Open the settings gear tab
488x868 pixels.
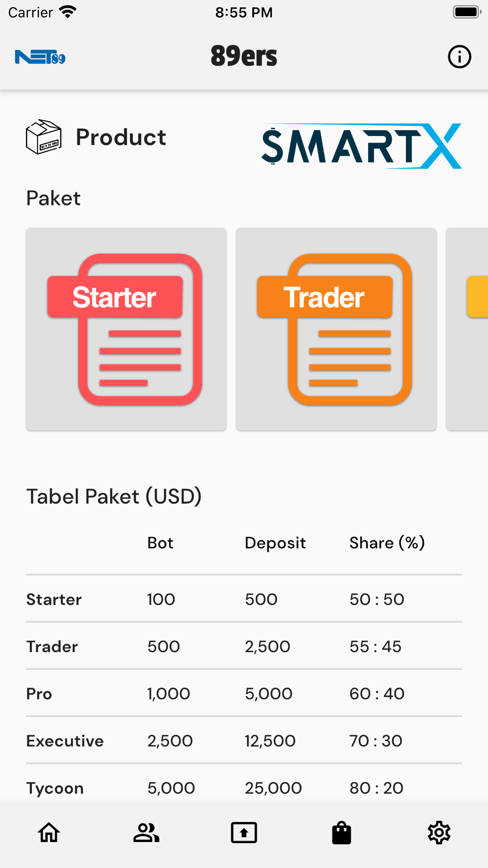[439, 832]
